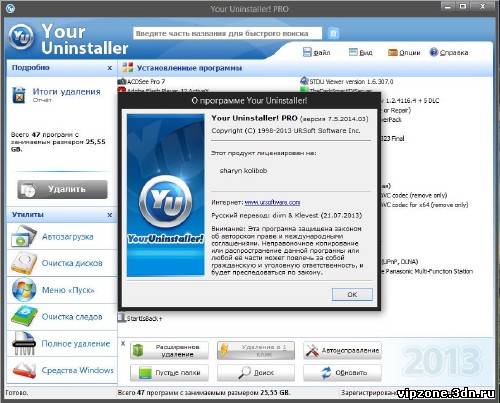Confirm the About dialog with OK
The height and width of the screenshot is (403, 500).
[x=352, y=294]
